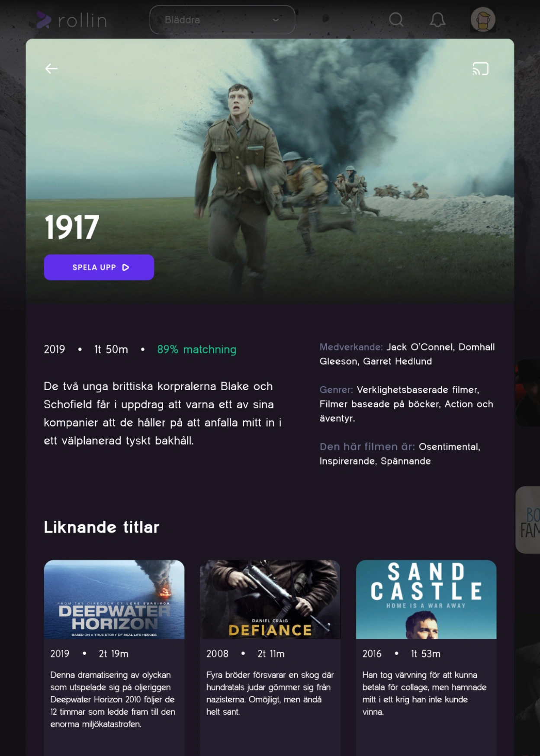Click the rollin logo

pos(72,20)
